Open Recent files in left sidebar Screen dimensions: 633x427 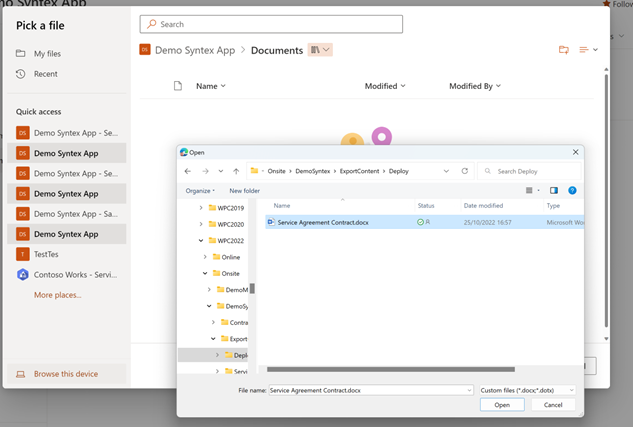(45, 74)
